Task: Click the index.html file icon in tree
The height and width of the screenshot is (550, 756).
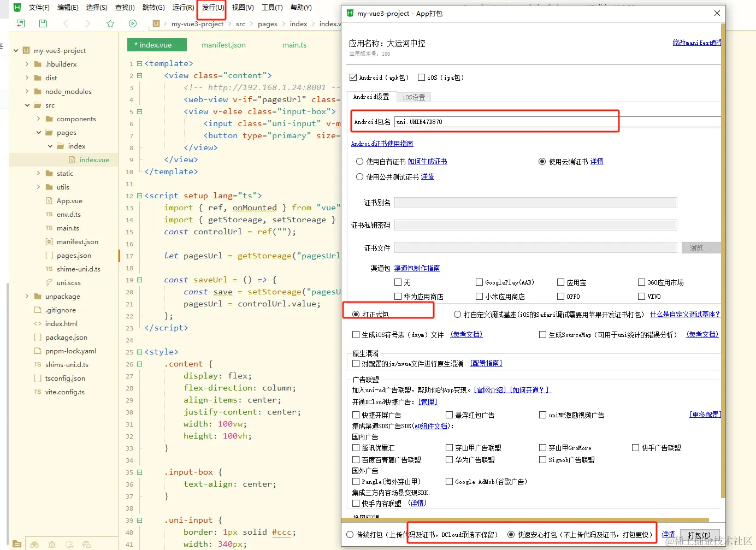Action: [38, 323]
